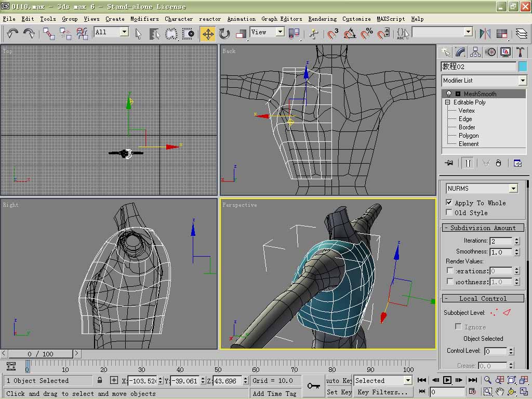Click the Auto Key button
The image size is (532, 399).
[339, 381]
